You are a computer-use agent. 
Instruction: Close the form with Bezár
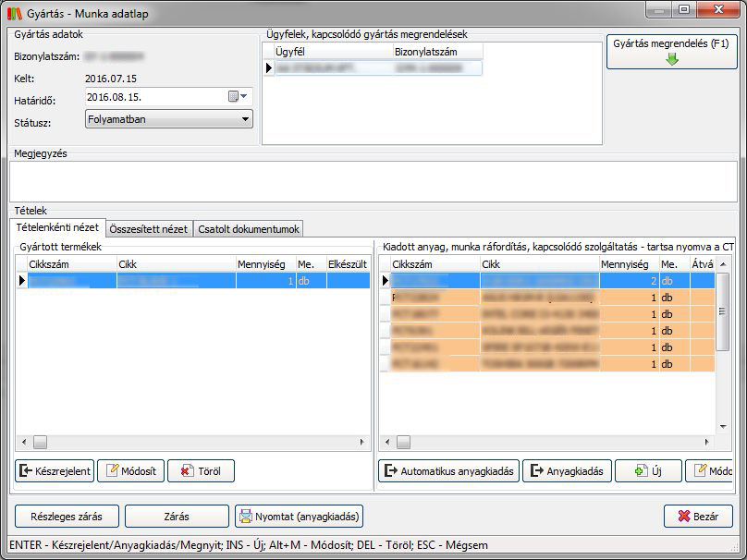(x=698, y=517)
